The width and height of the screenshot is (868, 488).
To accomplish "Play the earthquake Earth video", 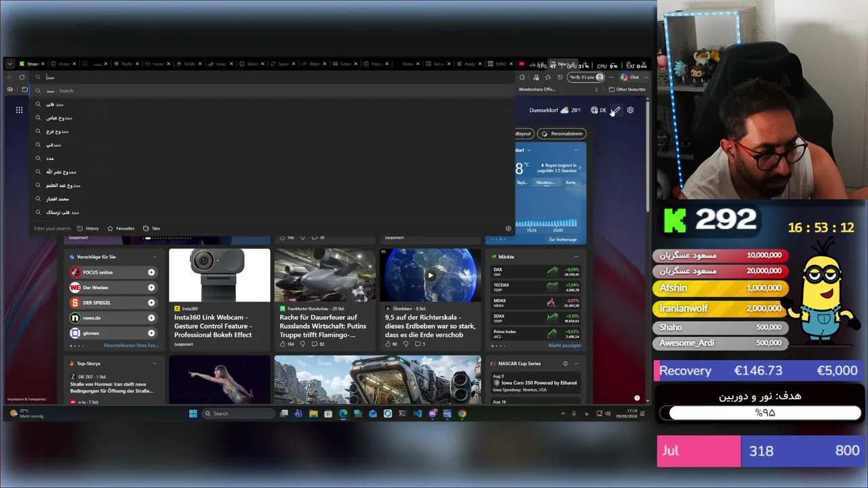I will click(430, 275).
